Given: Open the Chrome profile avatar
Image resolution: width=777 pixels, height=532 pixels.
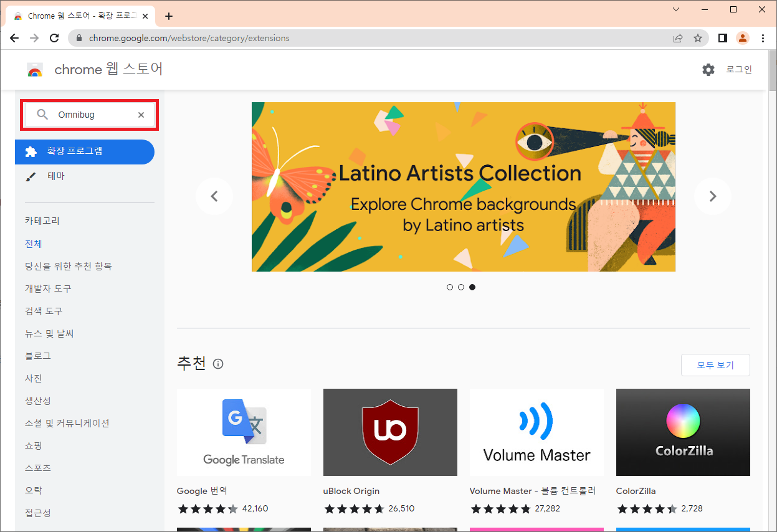Looking at the screenshot, I should [743, 38].
